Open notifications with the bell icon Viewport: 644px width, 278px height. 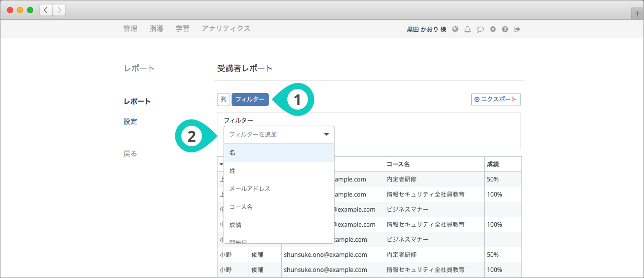click(468, 29)
